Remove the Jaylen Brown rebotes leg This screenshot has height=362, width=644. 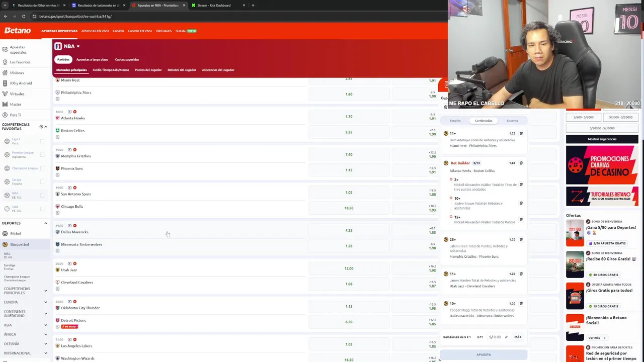point(521,204)
